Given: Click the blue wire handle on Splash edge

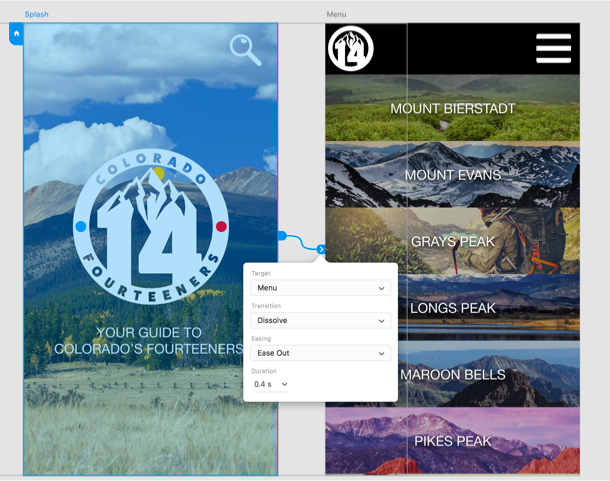Looking at the screenshot, I should [x=282, y=236].
